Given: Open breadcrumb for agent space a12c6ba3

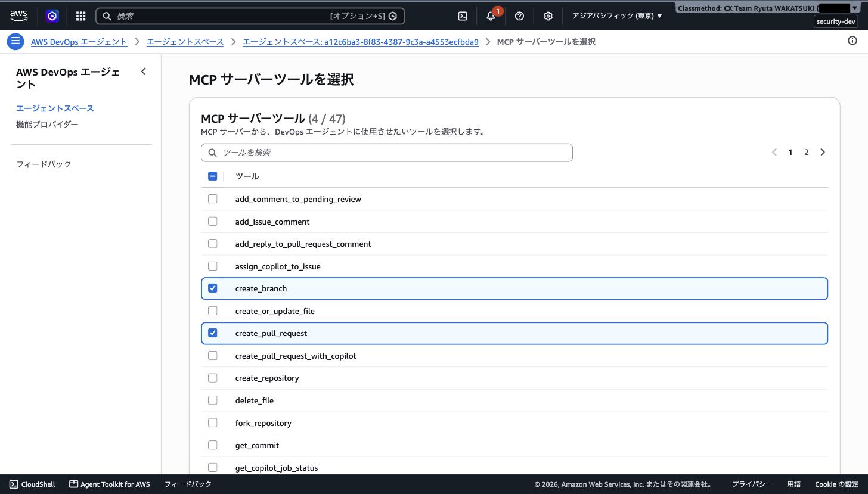Looking at the screenshot, I should pyautogui.click(x=361, y=42).
